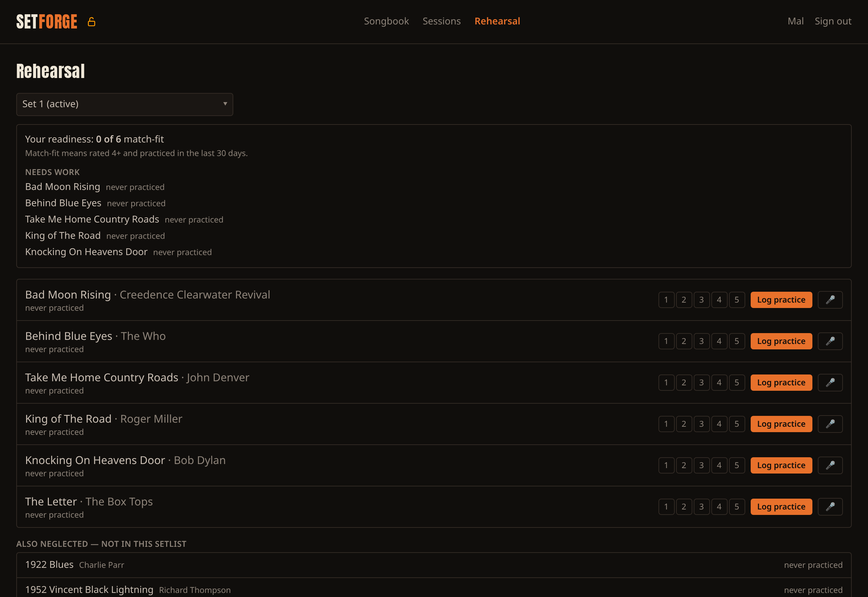Open the Mal user profile link
Viewport: 868px width, 597px height.
795,21
